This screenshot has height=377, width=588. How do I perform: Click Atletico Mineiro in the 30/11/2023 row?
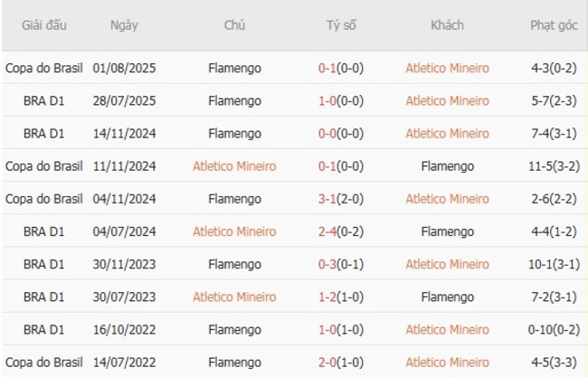[447, 264]
